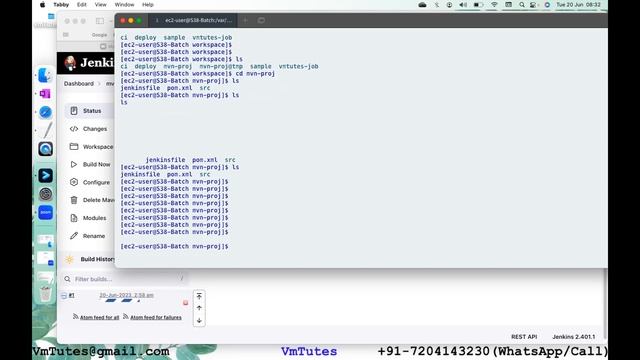Click the last terminal prompt line

pyautogui.click(x=175, y=247)
